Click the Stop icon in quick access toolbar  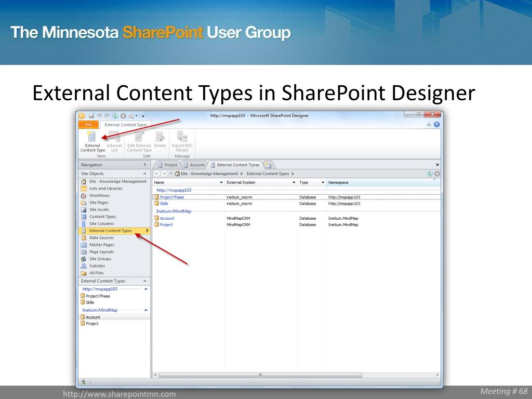[123, 116]
